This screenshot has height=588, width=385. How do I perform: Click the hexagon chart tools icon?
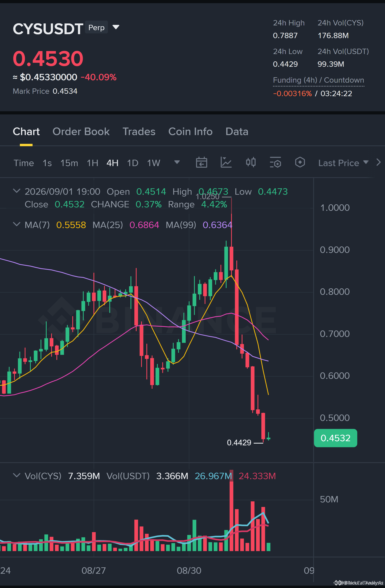pyautogui.click(x=300, y=162)
